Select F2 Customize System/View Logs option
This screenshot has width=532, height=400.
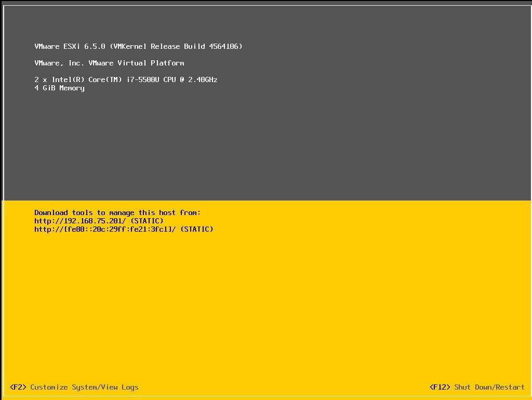pyautogui.click(x=74, y=387)
